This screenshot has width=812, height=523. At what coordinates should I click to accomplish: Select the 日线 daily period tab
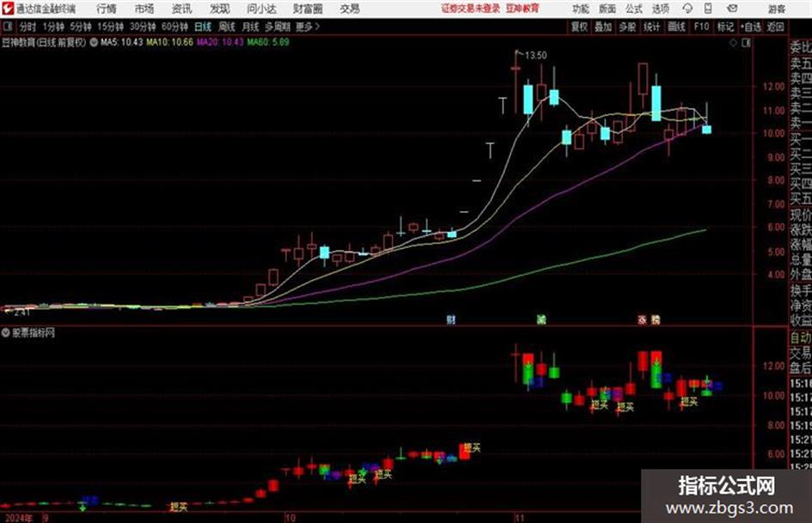click(203, 27)
